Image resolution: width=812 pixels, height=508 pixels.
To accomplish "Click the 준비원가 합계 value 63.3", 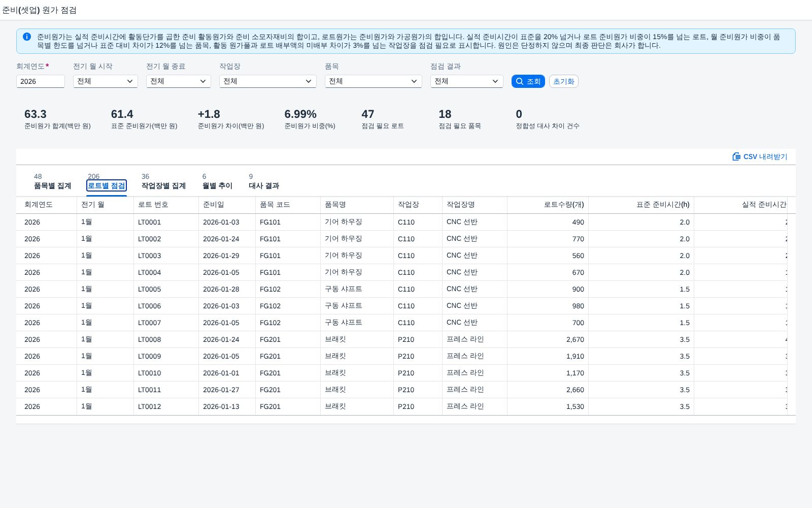I will pos(36,114).
